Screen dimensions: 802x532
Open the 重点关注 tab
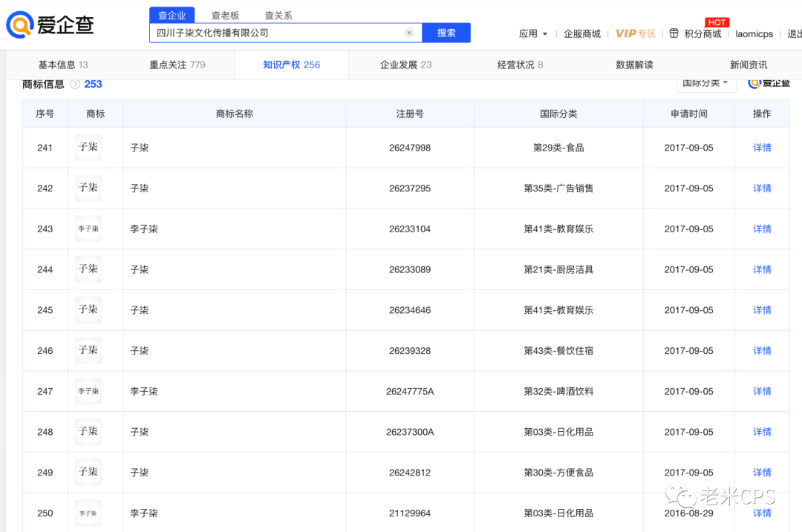tap(177, 65)
